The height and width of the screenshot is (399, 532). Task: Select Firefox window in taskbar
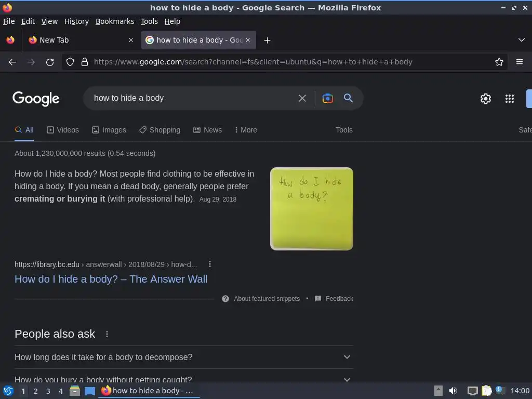[149, 391]
